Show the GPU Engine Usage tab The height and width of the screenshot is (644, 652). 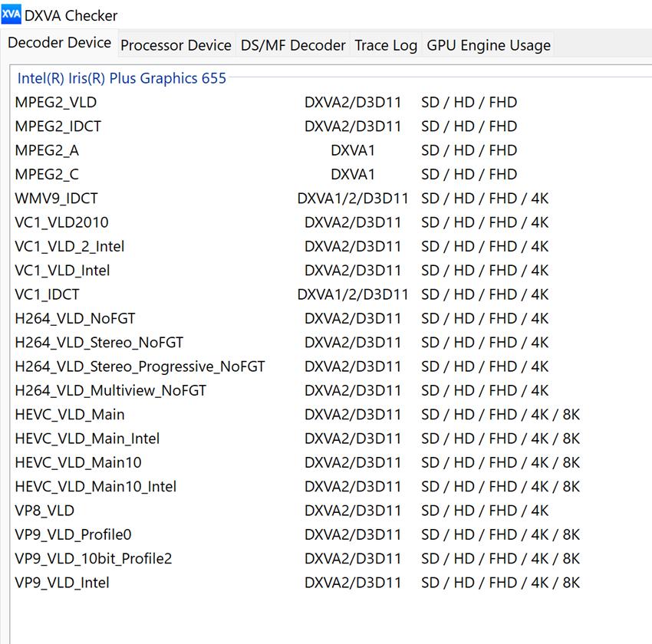pos(489,45)
